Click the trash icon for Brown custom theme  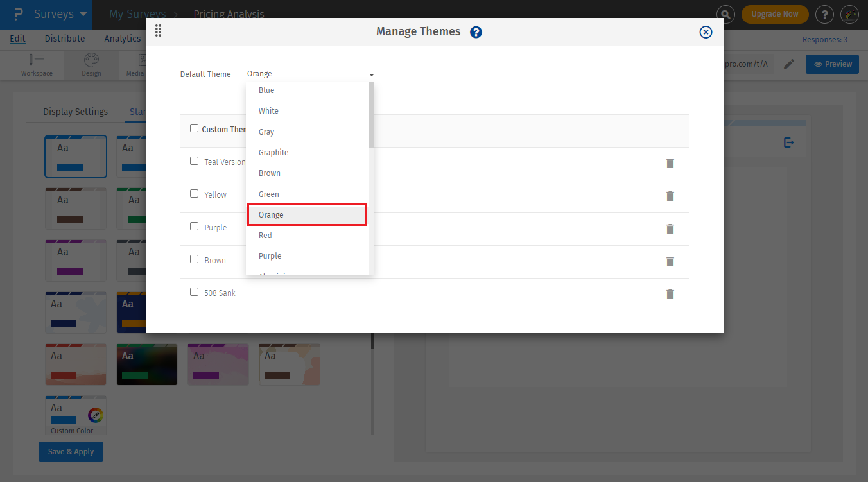(x=670, y=261)
